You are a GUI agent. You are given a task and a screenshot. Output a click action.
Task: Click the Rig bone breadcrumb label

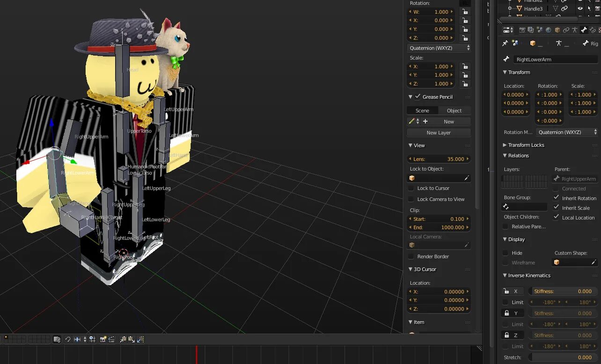coord(594,44)
